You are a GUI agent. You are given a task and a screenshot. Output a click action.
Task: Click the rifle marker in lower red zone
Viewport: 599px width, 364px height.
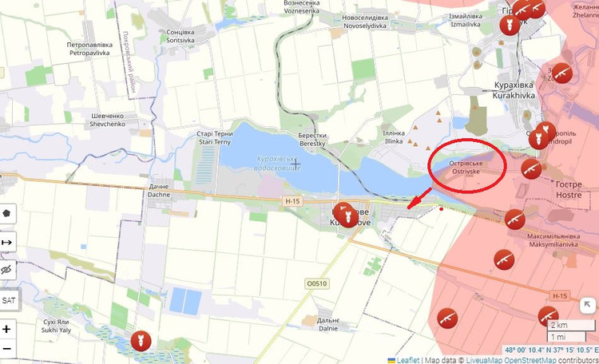pos(447,318)
